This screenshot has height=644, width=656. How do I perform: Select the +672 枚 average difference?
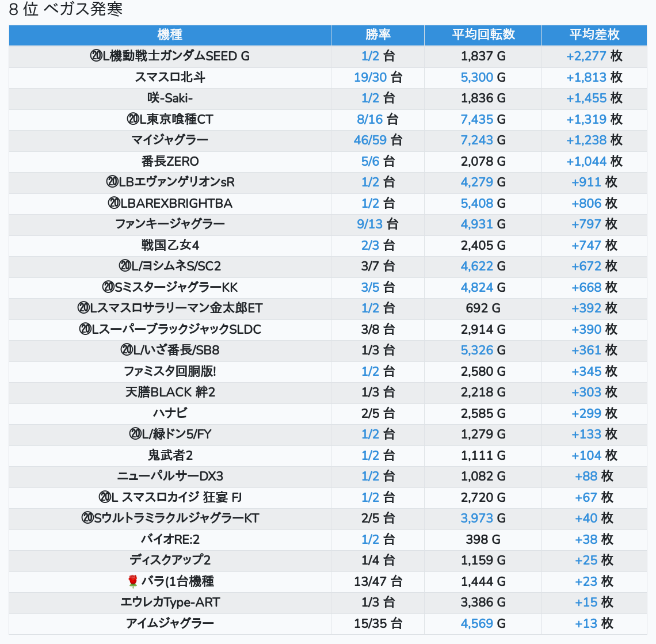594,266
